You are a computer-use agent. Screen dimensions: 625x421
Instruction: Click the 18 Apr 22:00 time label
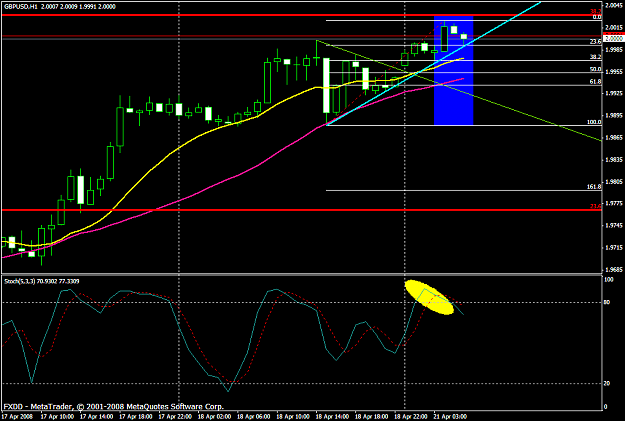pyautogui.click(x=411, y=417)
